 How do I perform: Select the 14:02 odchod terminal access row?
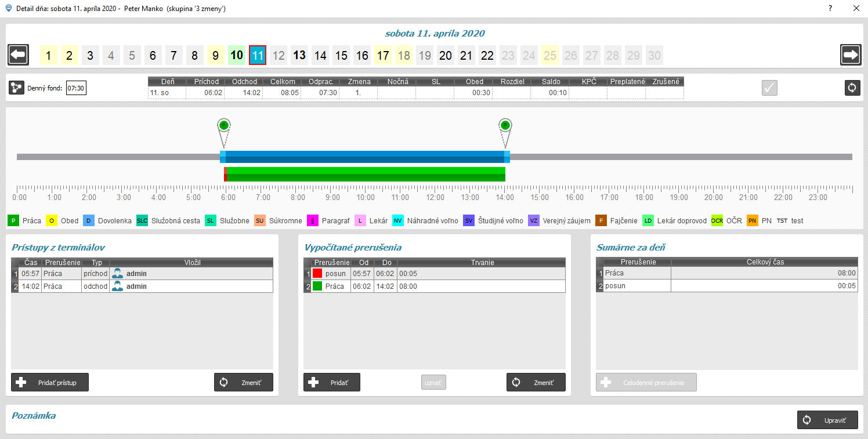(142, 286)
